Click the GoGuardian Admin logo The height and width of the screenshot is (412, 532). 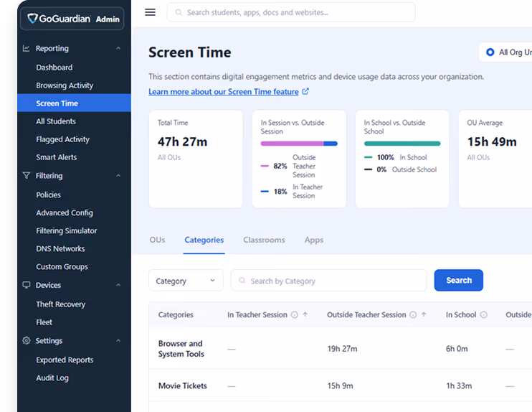click(72, 19)
